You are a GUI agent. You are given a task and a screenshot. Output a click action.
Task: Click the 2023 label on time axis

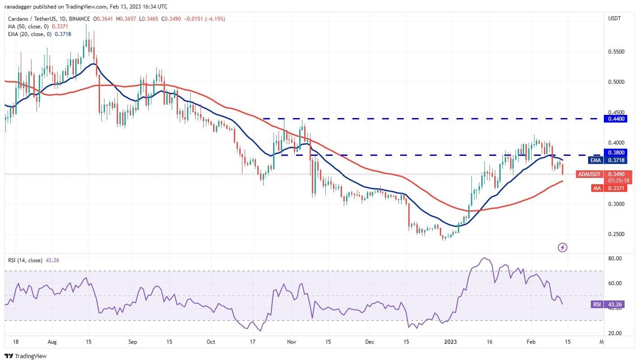[x=451, y=342]
